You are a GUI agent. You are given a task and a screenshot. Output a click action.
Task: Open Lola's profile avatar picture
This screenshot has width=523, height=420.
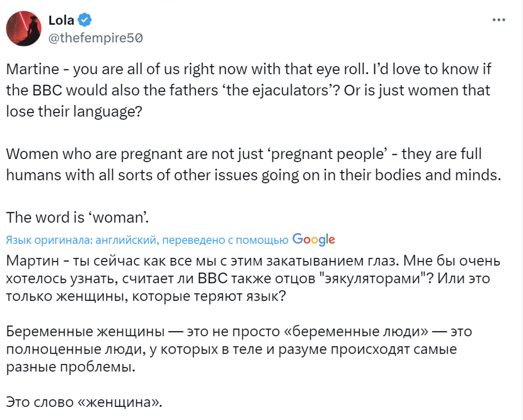pos(24,28)
